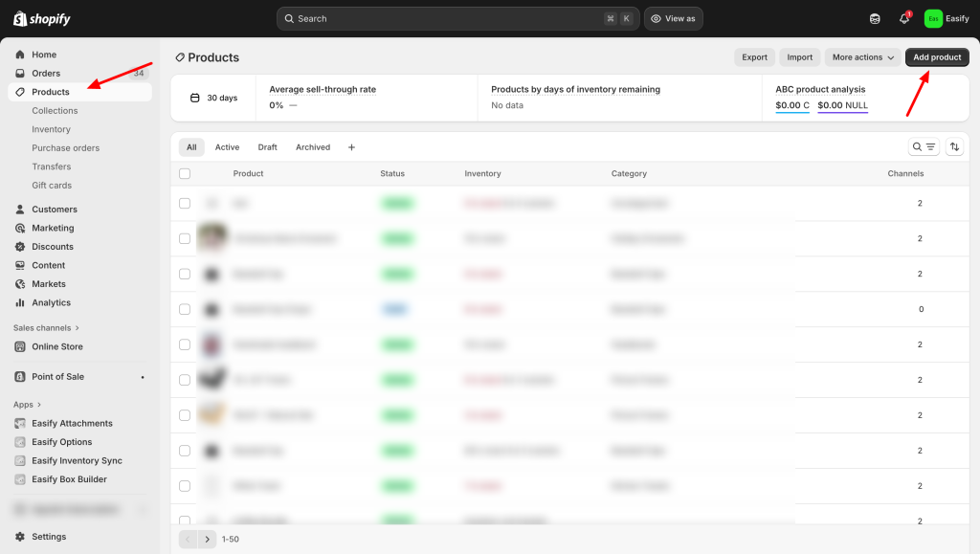Viewport: 980px width, 554px height.
Task: Switch to the Draft tab
Action: 267,147
